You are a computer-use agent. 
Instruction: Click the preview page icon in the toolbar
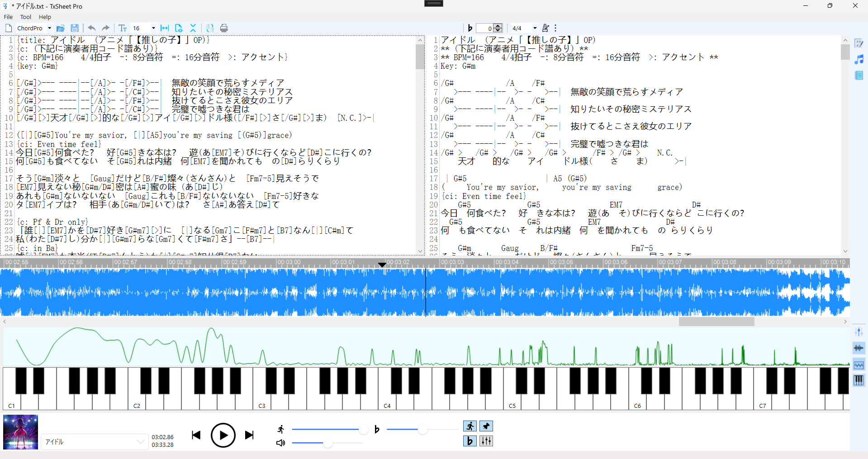click(179, 28)
